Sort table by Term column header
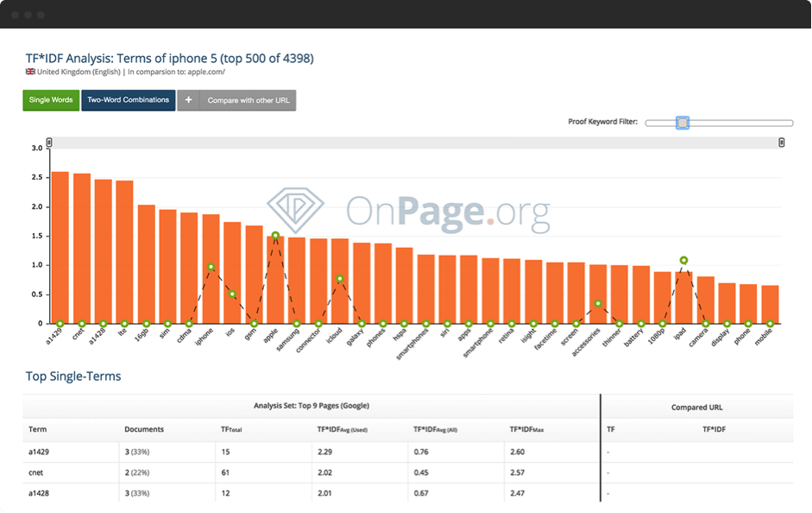 tap(38, 429)
